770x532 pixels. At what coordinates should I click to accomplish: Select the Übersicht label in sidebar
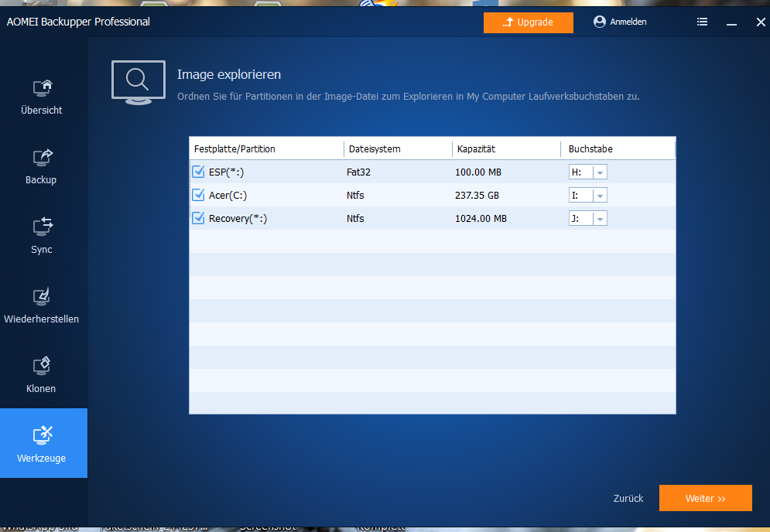tap(42, 111)
